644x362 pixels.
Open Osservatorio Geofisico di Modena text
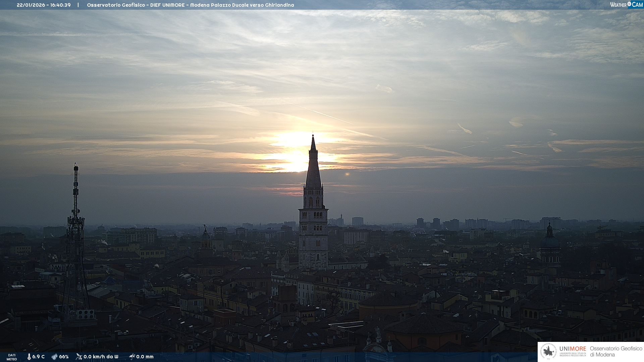coord(616,352)
